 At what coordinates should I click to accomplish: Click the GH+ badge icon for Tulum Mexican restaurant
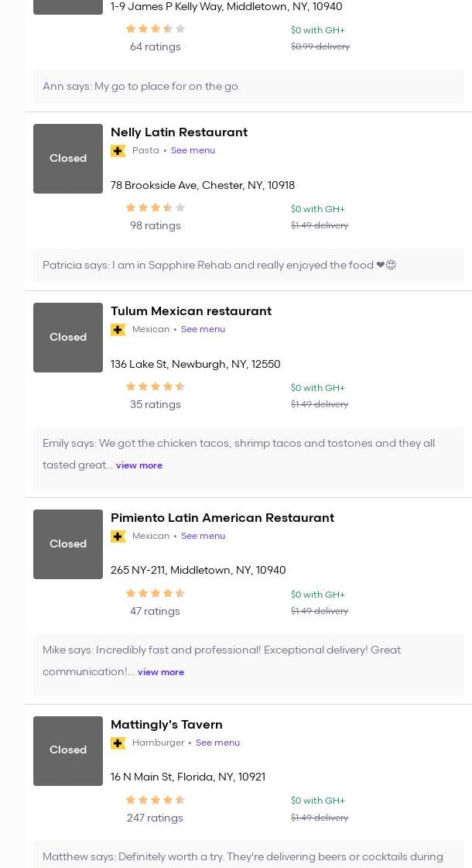(118, 330)
